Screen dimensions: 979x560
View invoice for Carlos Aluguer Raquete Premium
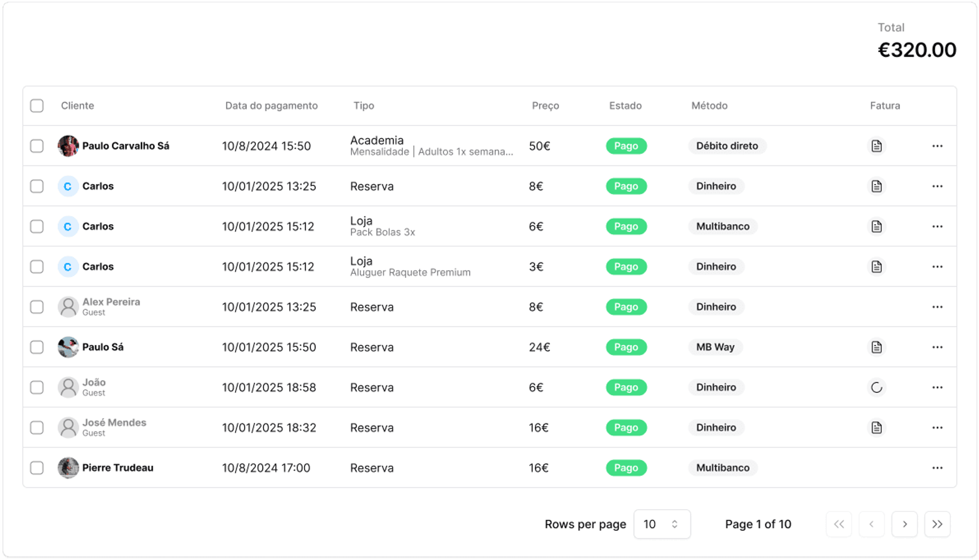click(876, 267)
